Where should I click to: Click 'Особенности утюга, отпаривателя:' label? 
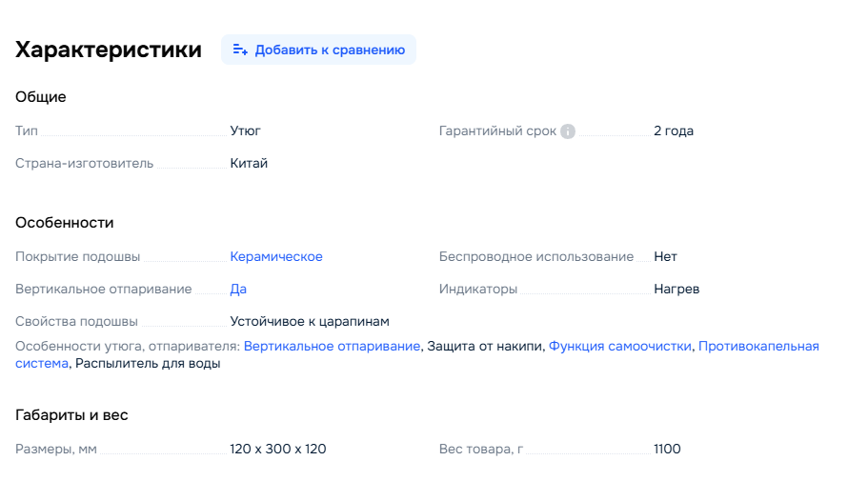(x=128, y=346)
